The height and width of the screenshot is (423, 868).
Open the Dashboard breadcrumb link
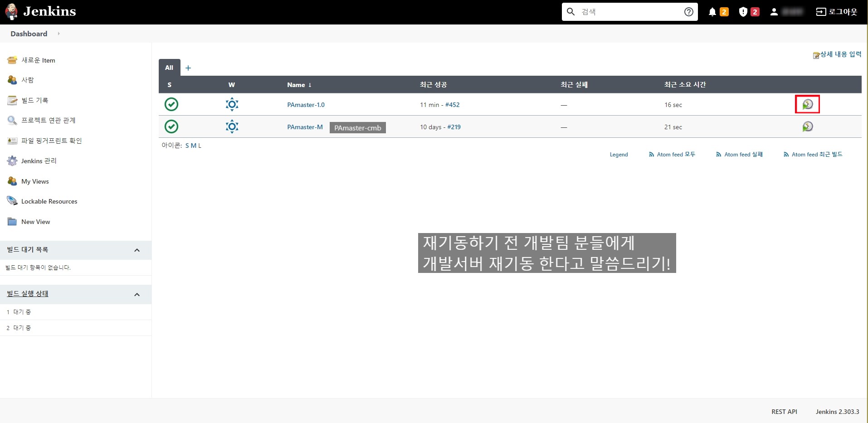click(29, 34)
